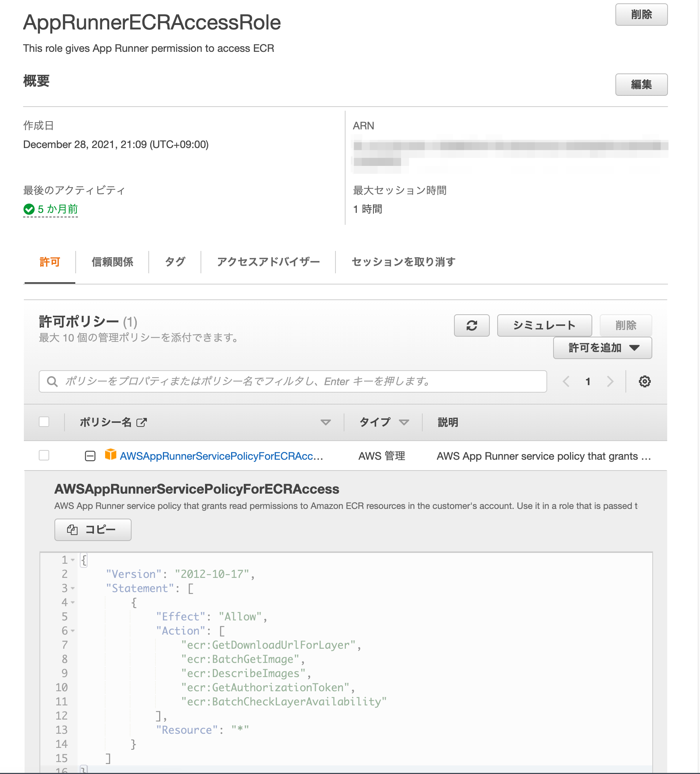The width and height of the screenshot is (700, 774).
Task: Click the "Effect": "Allow" line
Action: 211,617
